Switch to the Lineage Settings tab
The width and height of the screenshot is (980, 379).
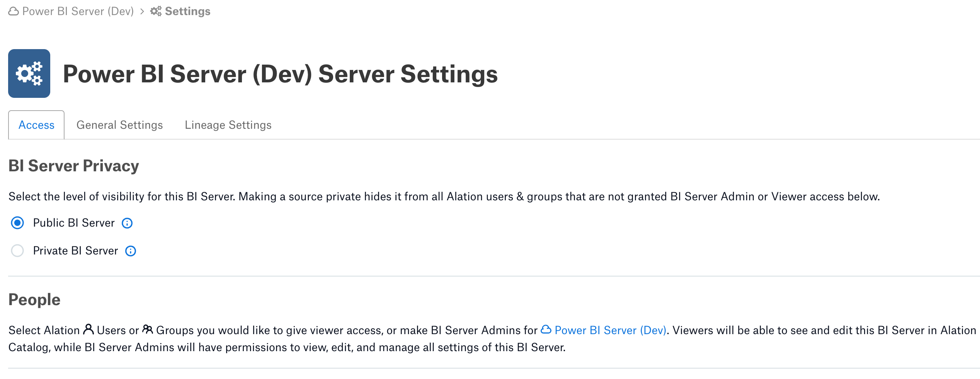228,125
